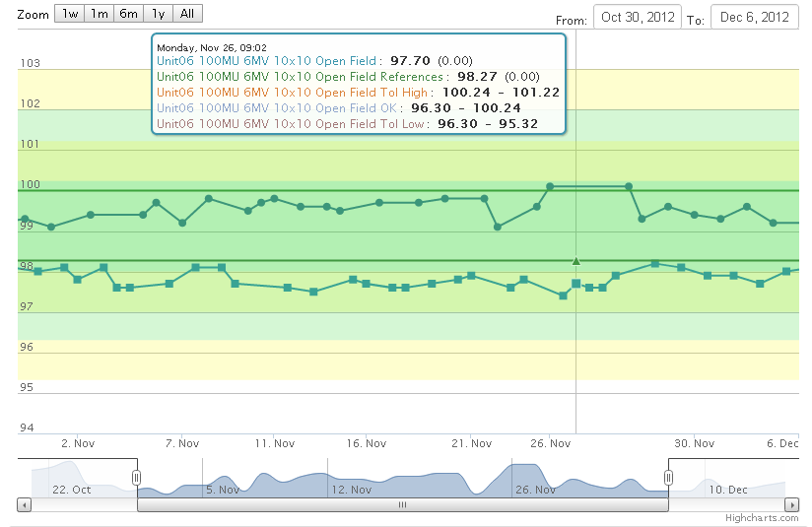Edit the From date field Oct 30, 2012
This screenshot has height=527, width=812.
(x=638, y=17)
